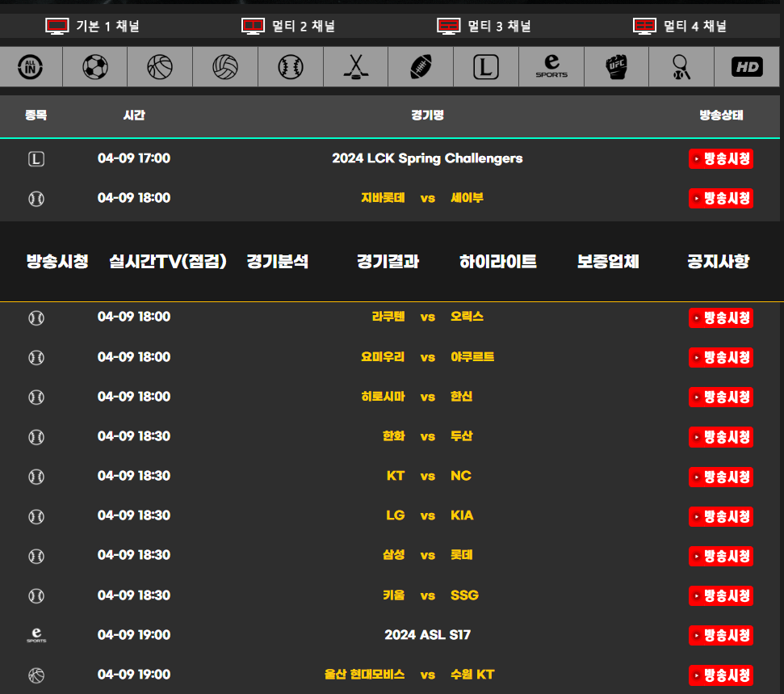Select team name KIA
Screen dimensions: 784x694
pyautogui.click(x=462, y=515)
